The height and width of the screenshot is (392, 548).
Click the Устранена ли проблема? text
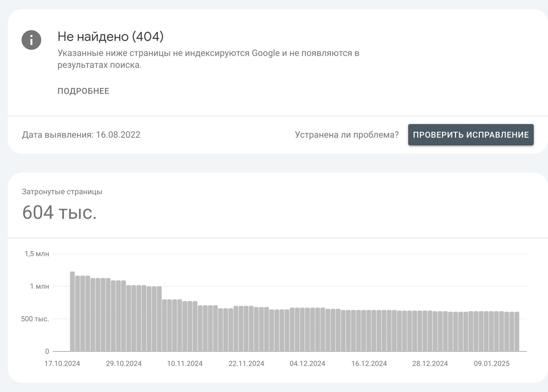pyautogui.click(x=347, y=135)
